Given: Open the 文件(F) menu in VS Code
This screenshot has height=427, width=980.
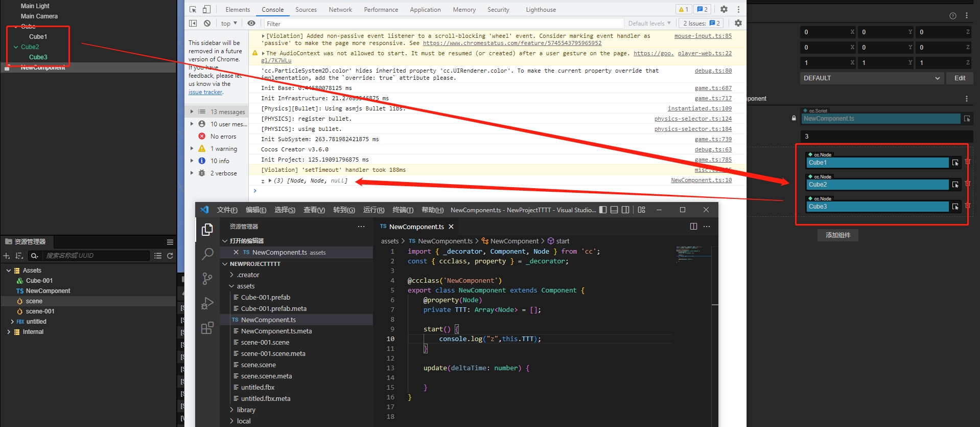Looking at the screenshot, I should point(227,210).
